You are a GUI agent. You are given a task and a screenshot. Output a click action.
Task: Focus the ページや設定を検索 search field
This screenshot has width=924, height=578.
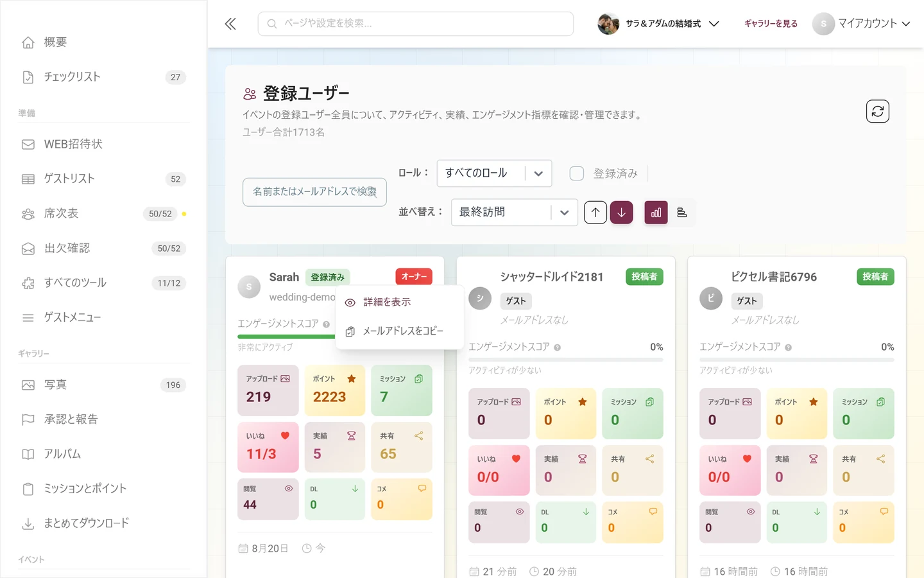click(416, 24)
